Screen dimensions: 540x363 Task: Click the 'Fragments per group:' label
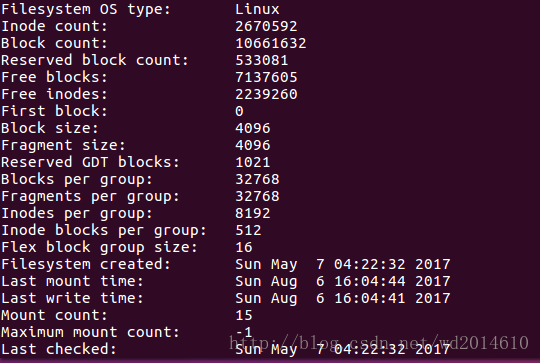[x=90, y=196]
